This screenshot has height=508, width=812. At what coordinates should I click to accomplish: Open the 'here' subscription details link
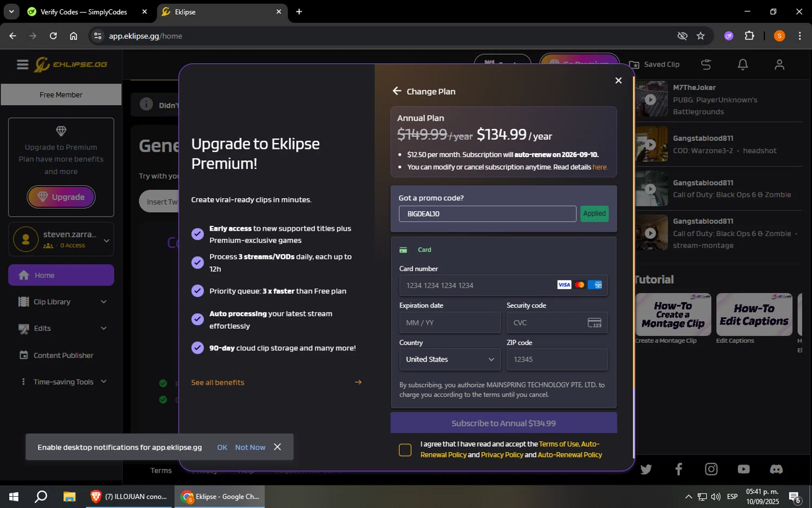point(599,167)
